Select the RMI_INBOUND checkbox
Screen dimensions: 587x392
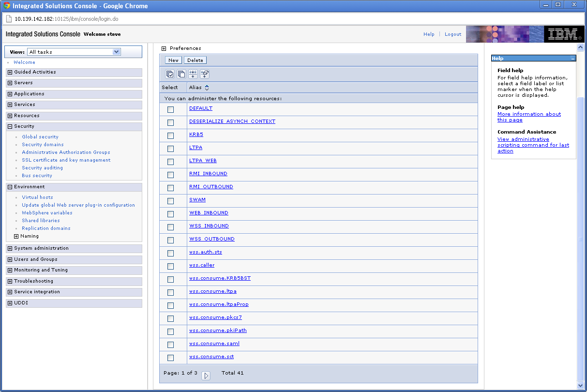(x=170, y=175)
